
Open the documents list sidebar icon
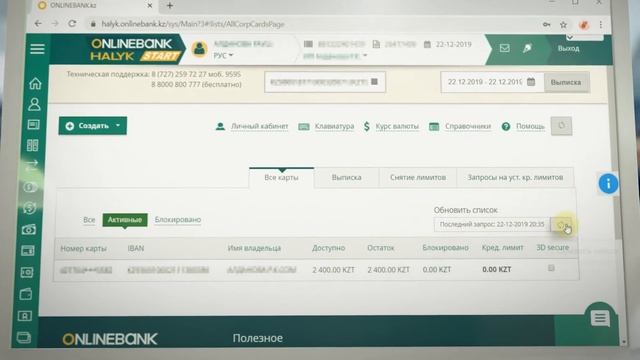click(33, 124)
